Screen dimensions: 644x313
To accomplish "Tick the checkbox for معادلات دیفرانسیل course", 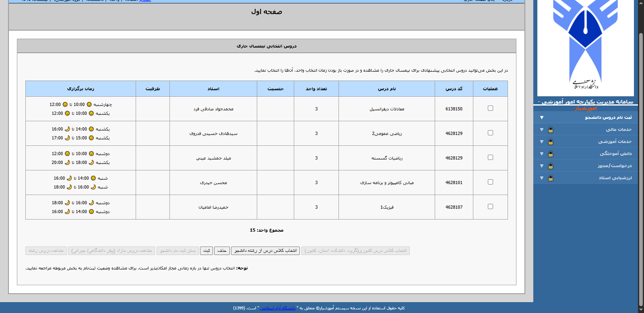I will coord(490,108).
